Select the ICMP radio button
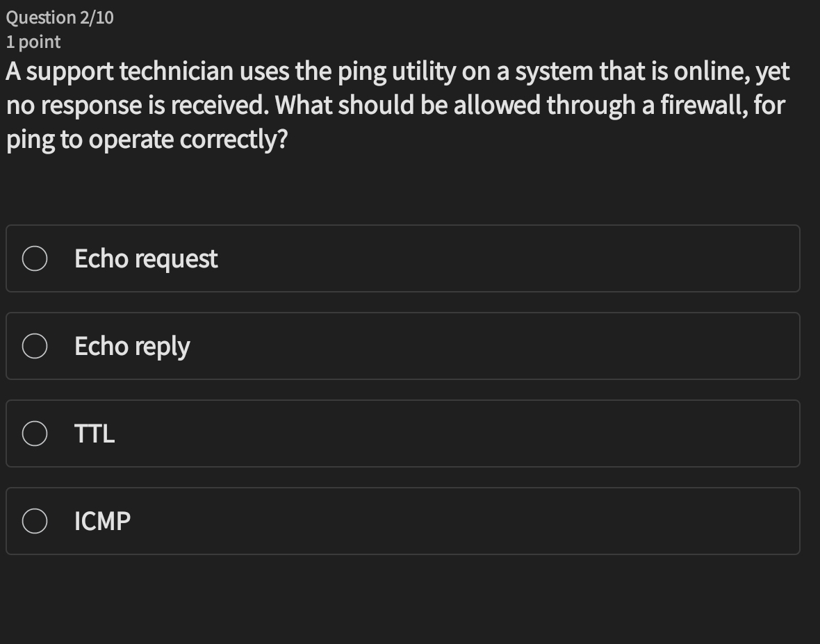Image resolution: width=820 pixels, height=644 pixels. pos(35,520)
